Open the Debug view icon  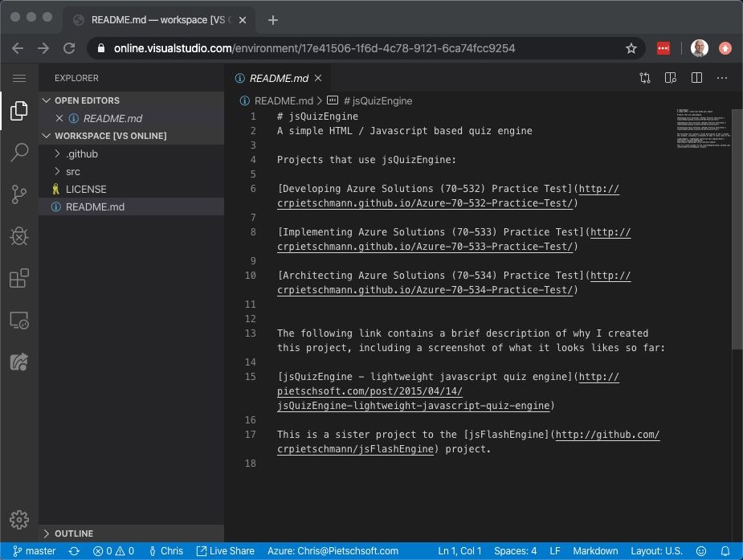coord(19,235)
